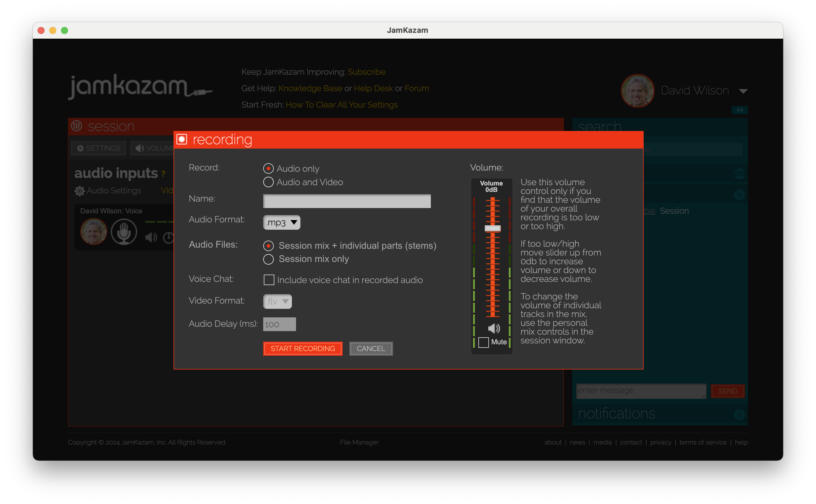
Task: Click the Session chat tab
Action: [x=674, y=211]
